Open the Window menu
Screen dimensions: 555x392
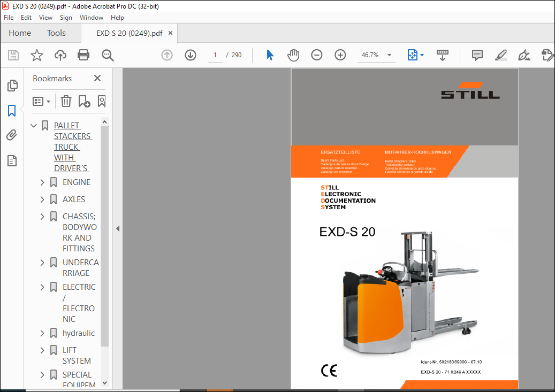(x=92, y=17)
